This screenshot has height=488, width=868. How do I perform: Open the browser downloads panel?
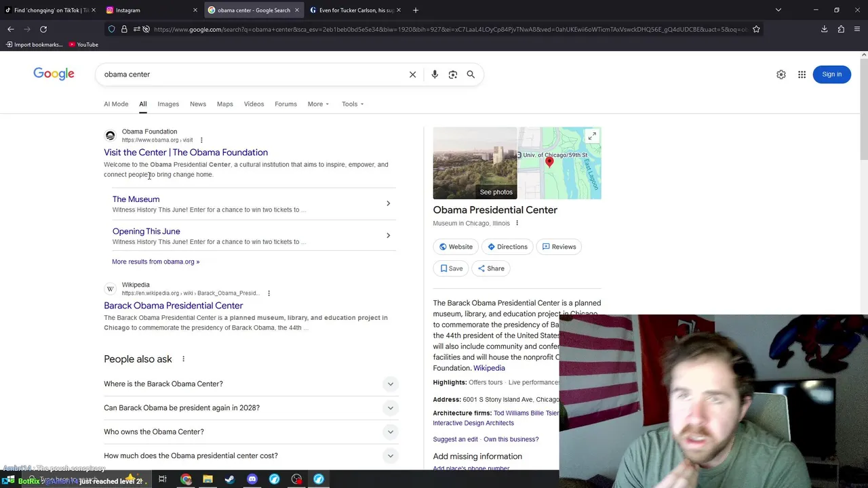(x=825, y=29)
